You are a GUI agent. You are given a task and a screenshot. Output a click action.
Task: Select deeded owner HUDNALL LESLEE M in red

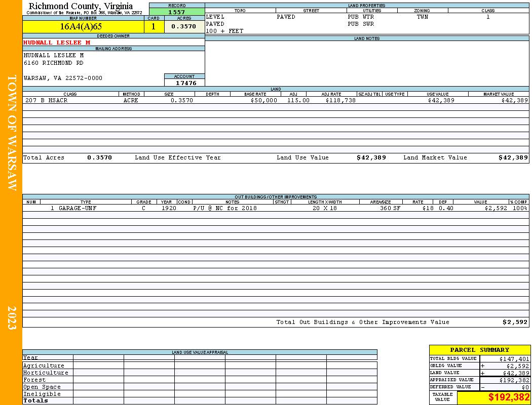click(57, 43)
